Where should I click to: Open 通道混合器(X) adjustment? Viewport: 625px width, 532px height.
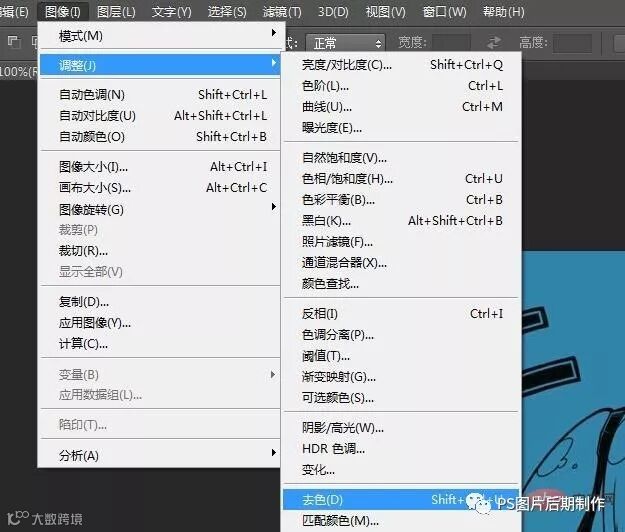click(x=401, y=263)
